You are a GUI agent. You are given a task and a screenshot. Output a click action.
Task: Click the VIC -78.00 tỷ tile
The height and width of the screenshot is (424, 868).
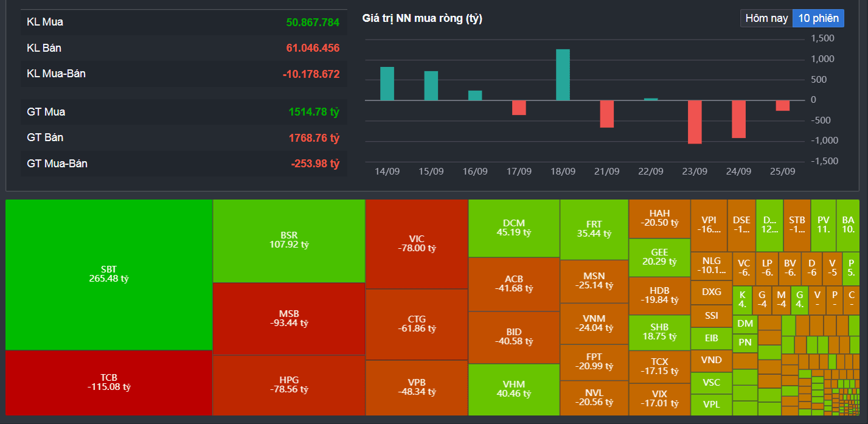tap(417, 243)
